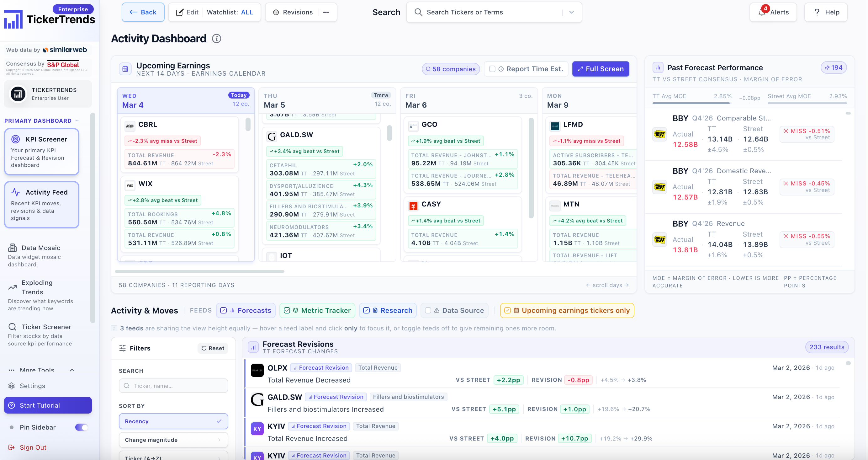Expand the search bar dropdown arrow
The height and width of the screenshot is (460, 868).
(x=571, y=13)
